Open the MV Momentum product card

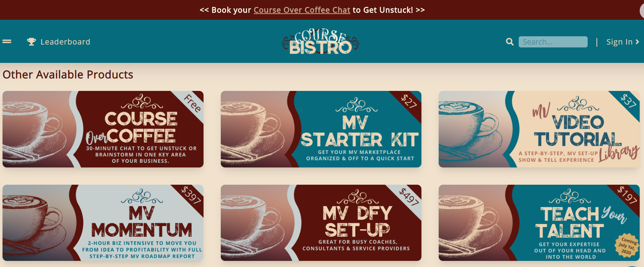click(x=103, y=223)
